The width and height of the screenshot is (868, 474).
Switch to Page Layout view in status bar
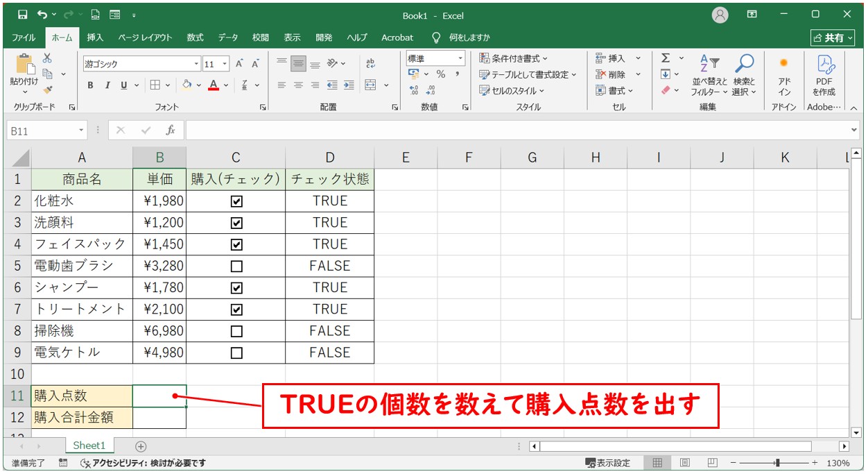[685, 463]
